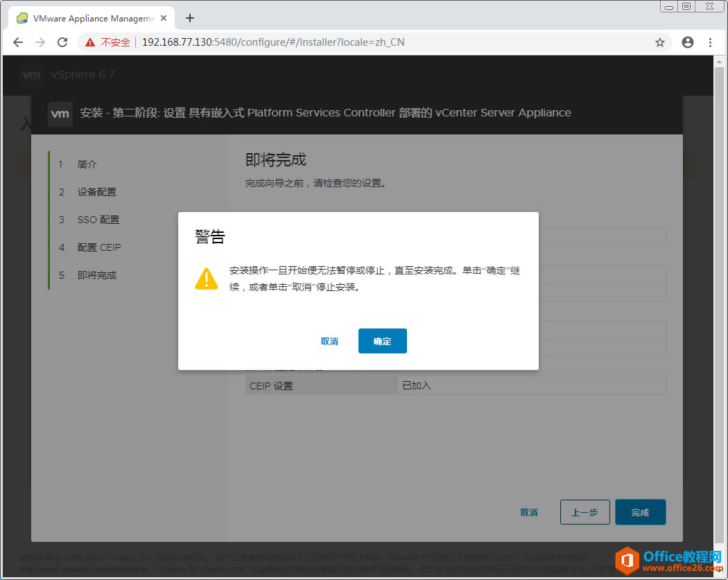Click the 完成 button in the wizard
The height and width of the screenshot is (580, 728).
(640, 512)
